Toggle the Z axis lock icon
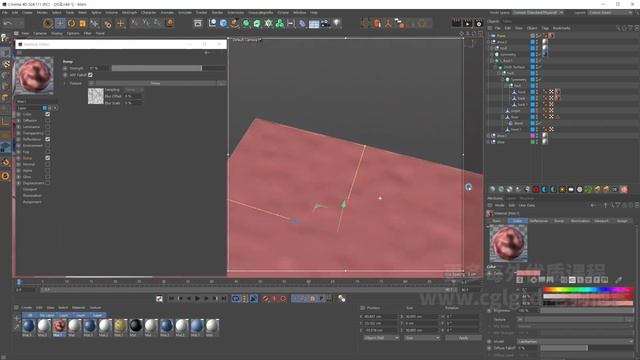This screenshot has width=640, height=360. tap(157, 23)
